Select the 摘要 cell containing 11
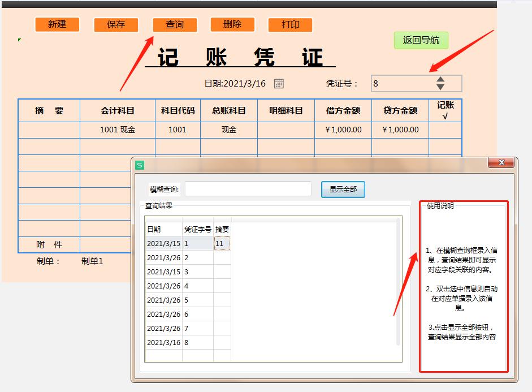This screenshot has width=532, height=392. click(223, 243)
